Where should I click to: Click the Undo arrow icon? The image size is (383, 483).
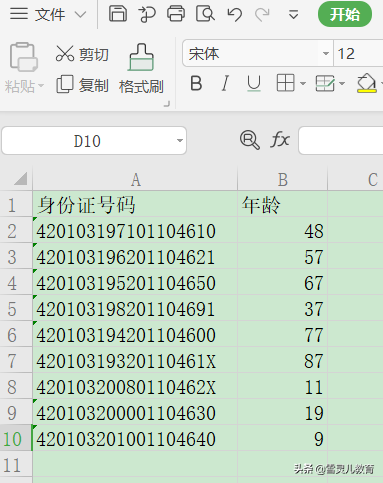click(x=234, y=15)
